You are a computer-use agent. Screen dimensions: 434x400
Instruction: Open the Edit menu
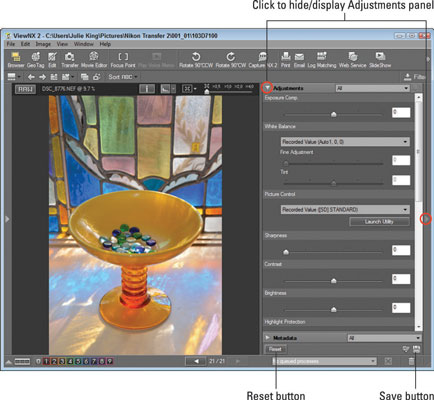(25, 44)
